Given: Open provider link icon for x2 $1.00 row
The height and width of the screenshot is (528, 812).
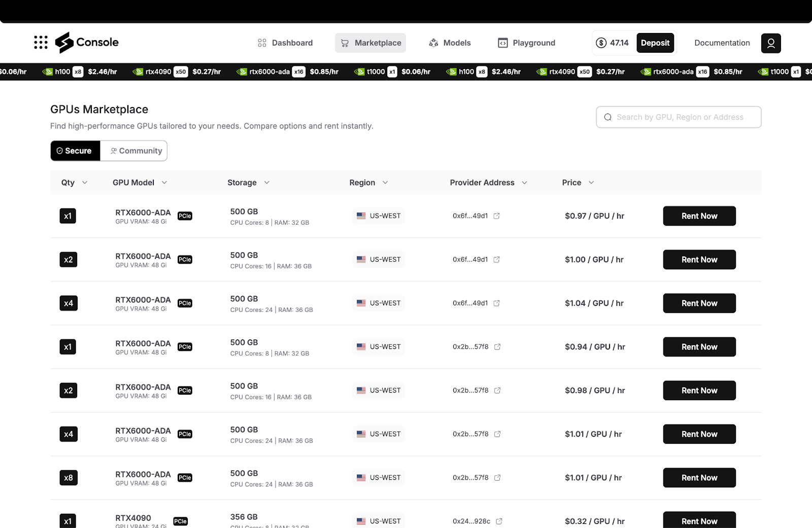Looking at the screenshot, I should (x=496, y=260).
